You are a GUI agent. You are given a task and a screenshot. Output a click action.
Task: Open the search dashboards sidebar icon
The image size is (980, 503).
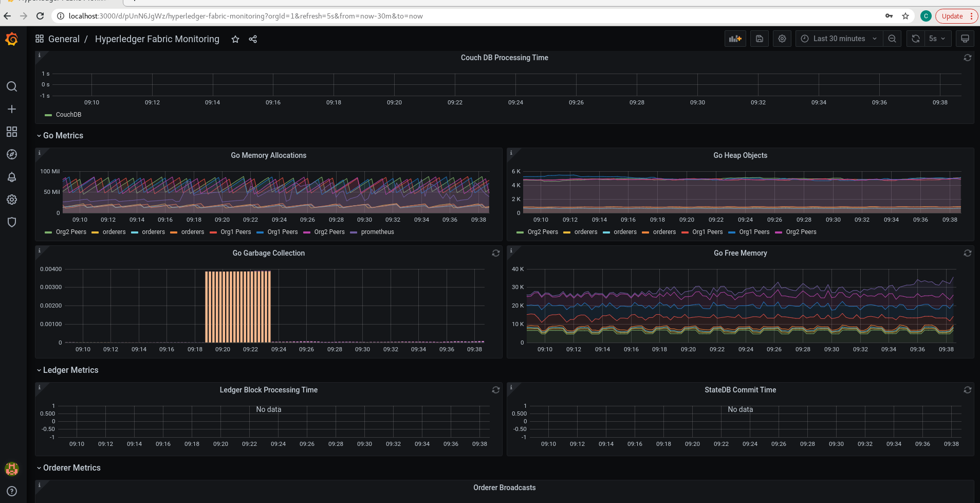coord(12,86)
